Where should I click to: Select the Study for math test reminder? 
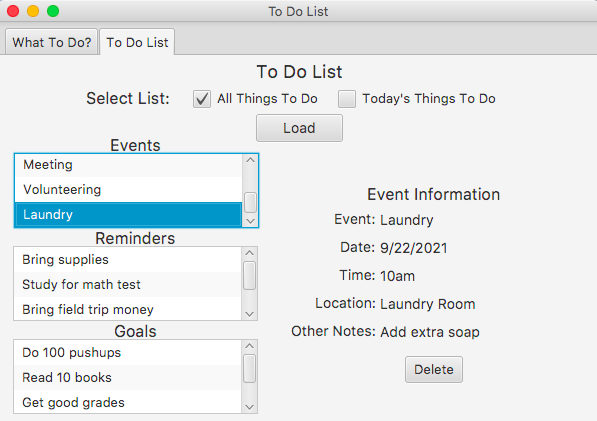(128, 284)
